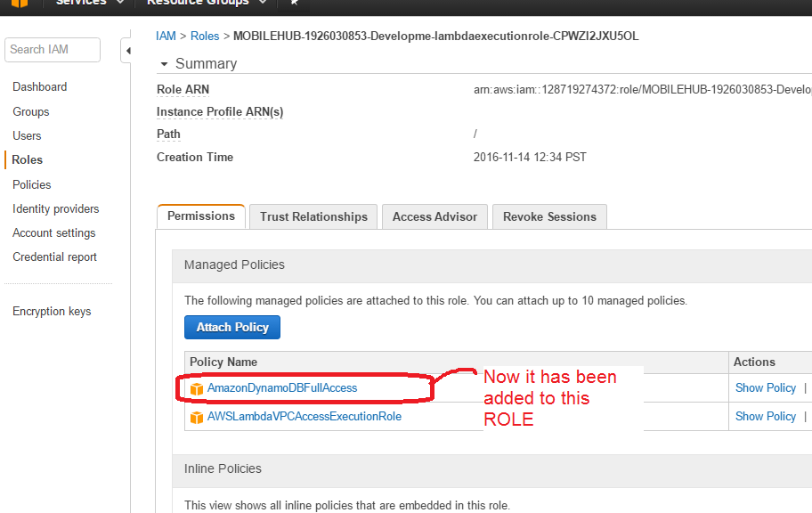
Task: Click the star pin shortcut icon
Action: 295,4
